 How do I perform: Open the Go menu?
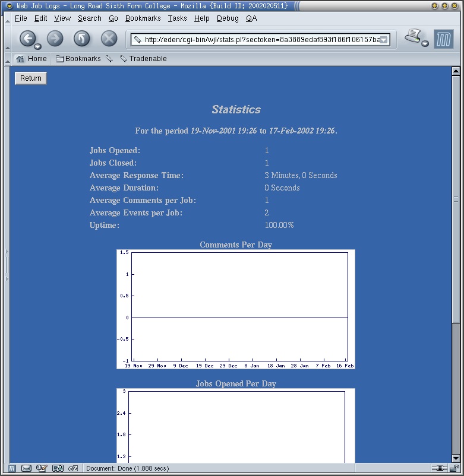coord(113,18)
